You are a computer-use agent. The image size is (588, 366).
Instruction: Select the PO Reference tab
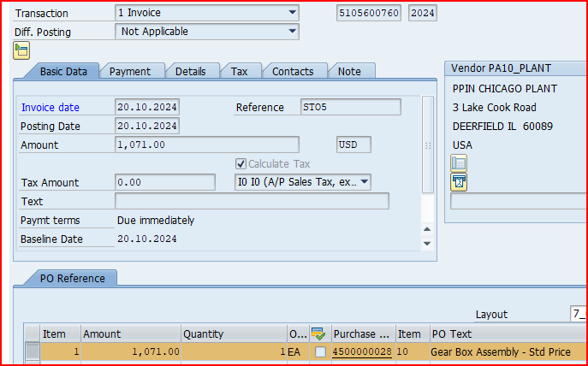(x=72, y=278)
